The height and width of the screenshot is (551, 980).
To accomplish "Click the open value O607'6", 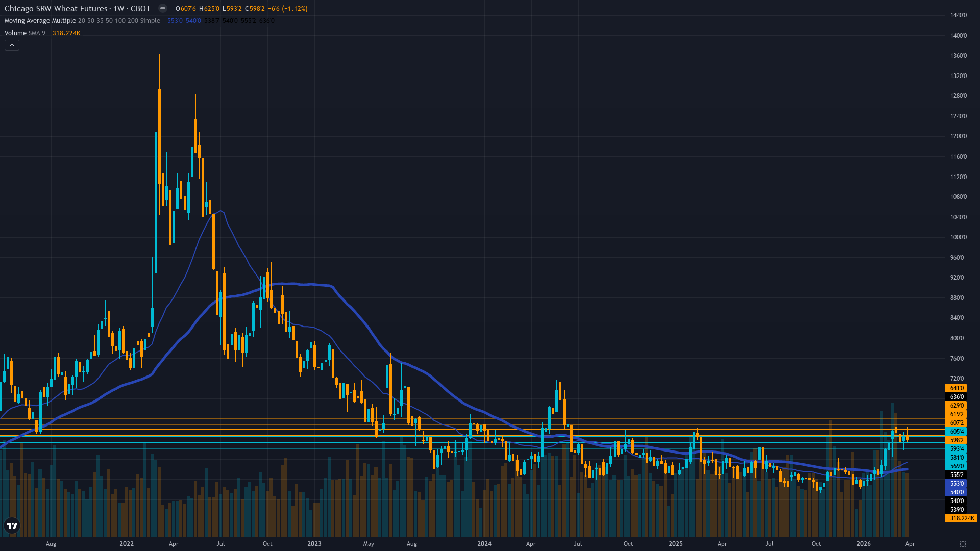I will coord(186,9).
